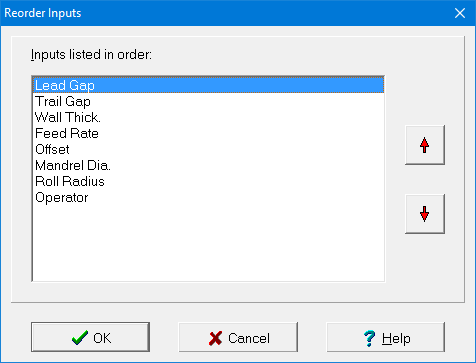Close the Reorder Inputs dialog
The image size is (476, 363).
(460, 13)
